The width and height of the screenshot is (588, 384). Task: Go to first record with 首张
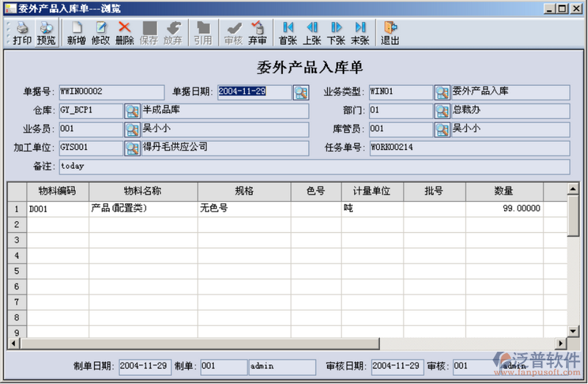click(287, 33)
